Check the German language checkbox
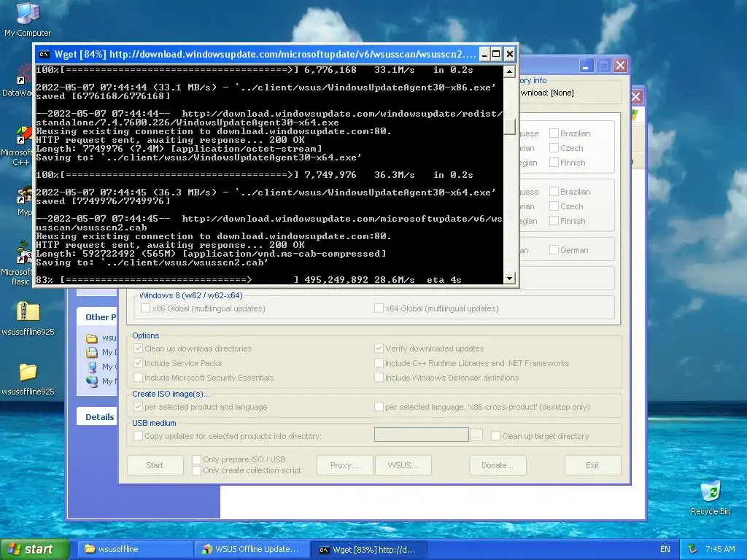Viewport: 747px width, 560px height. [x=554, y=249]
